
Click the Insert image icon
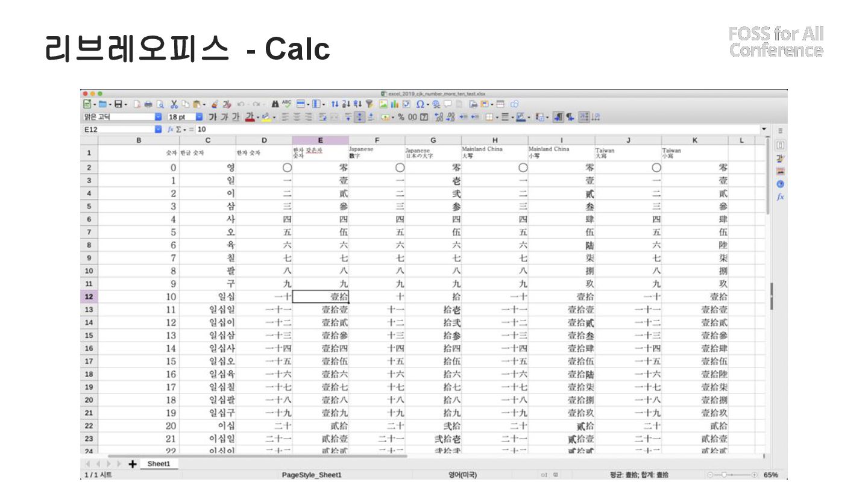383,104
